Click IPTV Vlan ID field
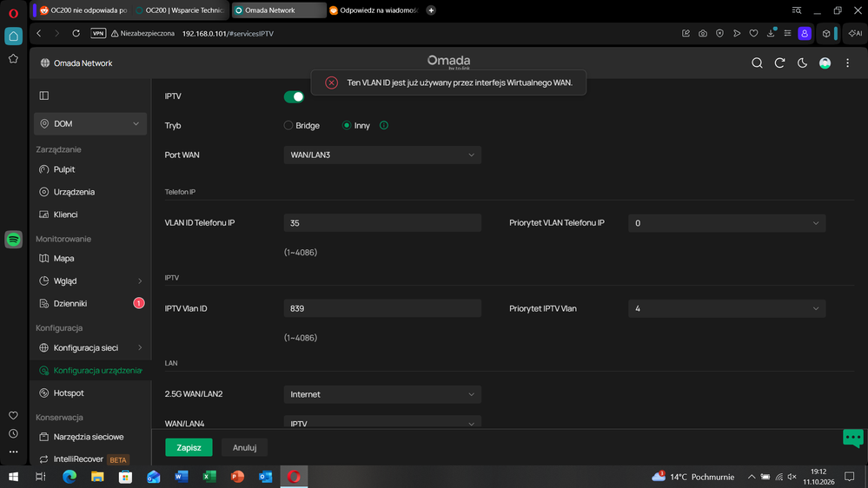868x488 pixels. pyautogui.click(x=382, y=309)
